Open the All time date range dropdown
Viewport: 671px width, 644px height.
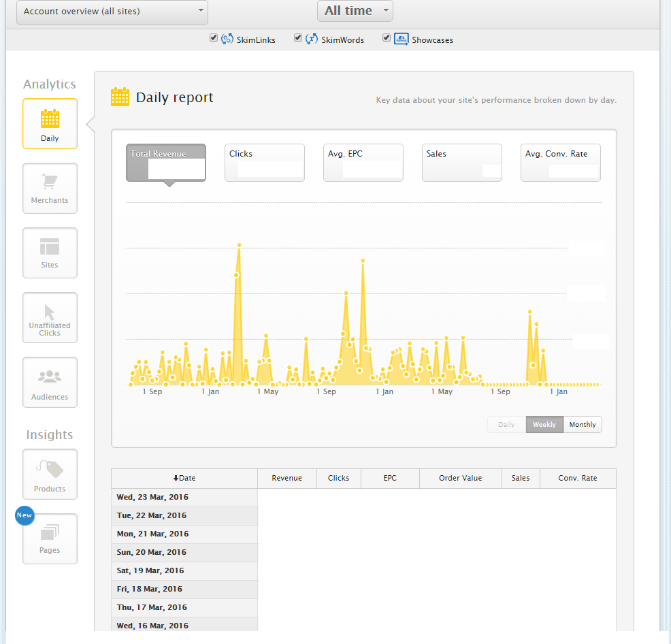355,11
